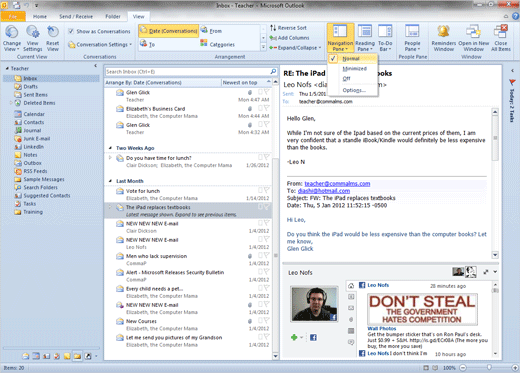Click Newest on top sort header
520x373 pixels.
[246, 82]
